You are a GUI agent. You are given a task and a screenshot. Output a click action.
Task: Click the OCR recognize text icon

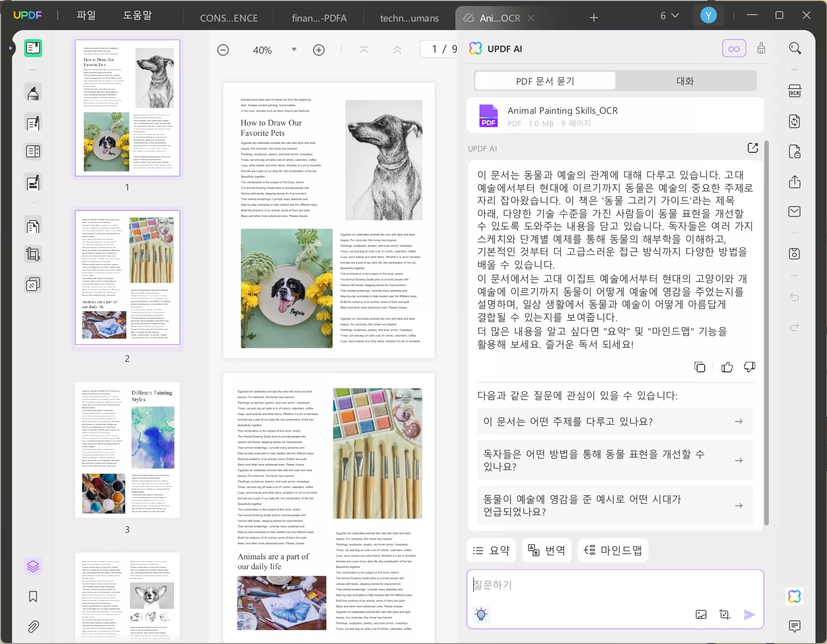click(794, 91)
